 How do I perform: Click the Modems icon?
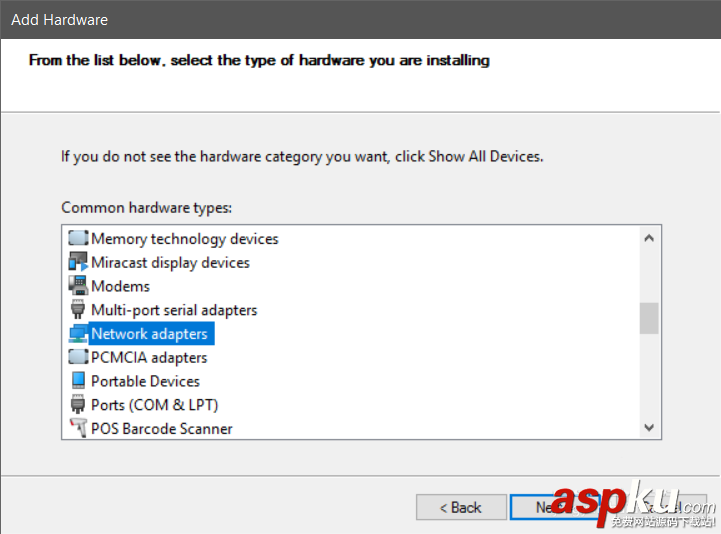(78, 286)
